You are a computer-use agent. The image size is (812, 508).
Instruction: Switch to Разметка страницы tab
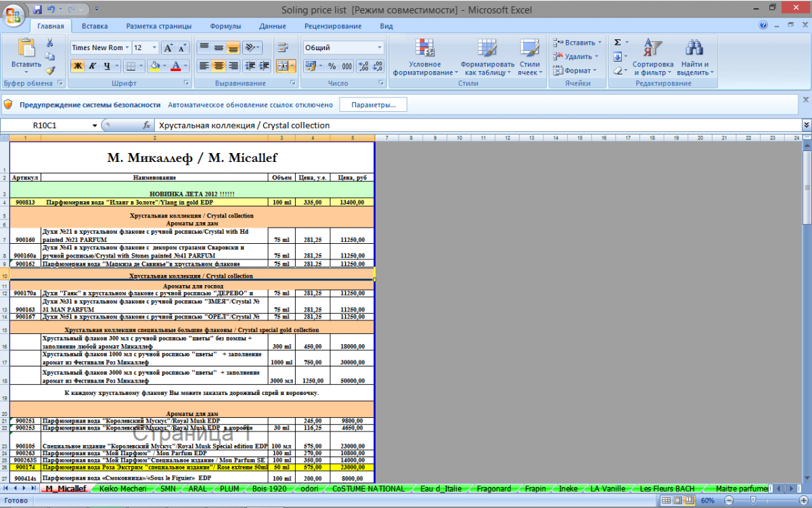click(x=158, y=26)
